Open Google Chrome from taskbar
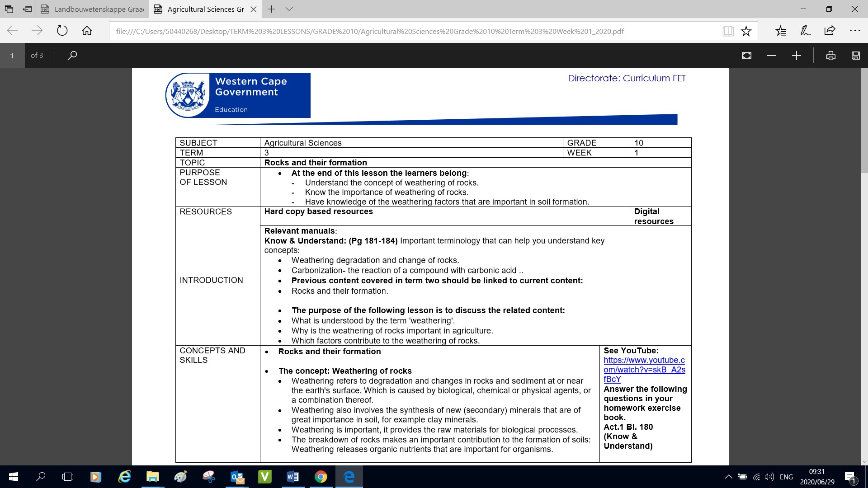 pos(321,477)
